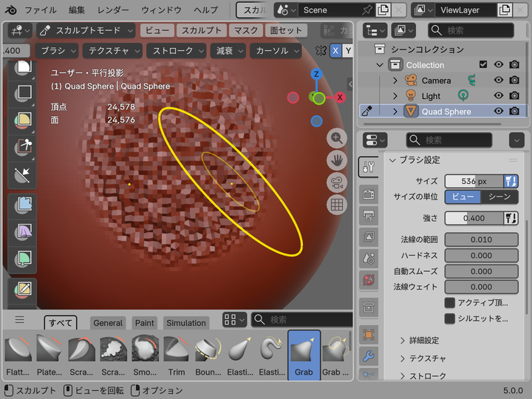Open ストローク dropdown in header
The width and height of the screenshot is (532, 399).
click(x=176, y=51)
